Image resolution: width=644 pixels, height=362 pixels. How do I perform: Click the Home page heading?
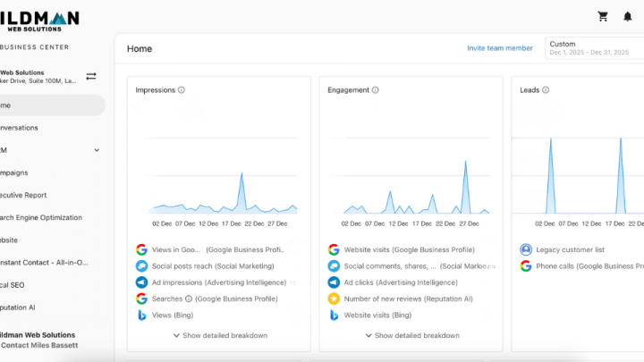[140, 49]
